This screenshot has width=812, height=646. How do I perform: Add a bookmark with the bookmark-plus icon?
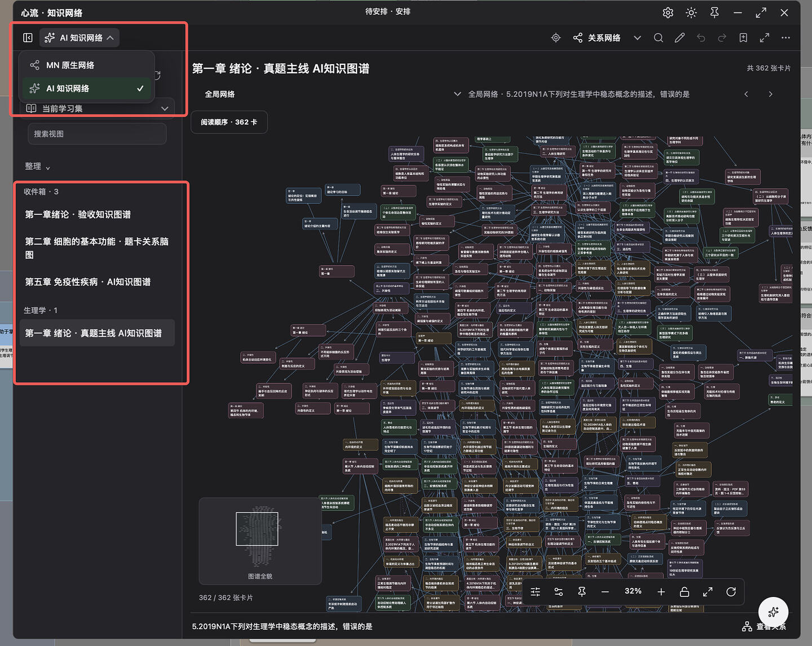point(743,38)
